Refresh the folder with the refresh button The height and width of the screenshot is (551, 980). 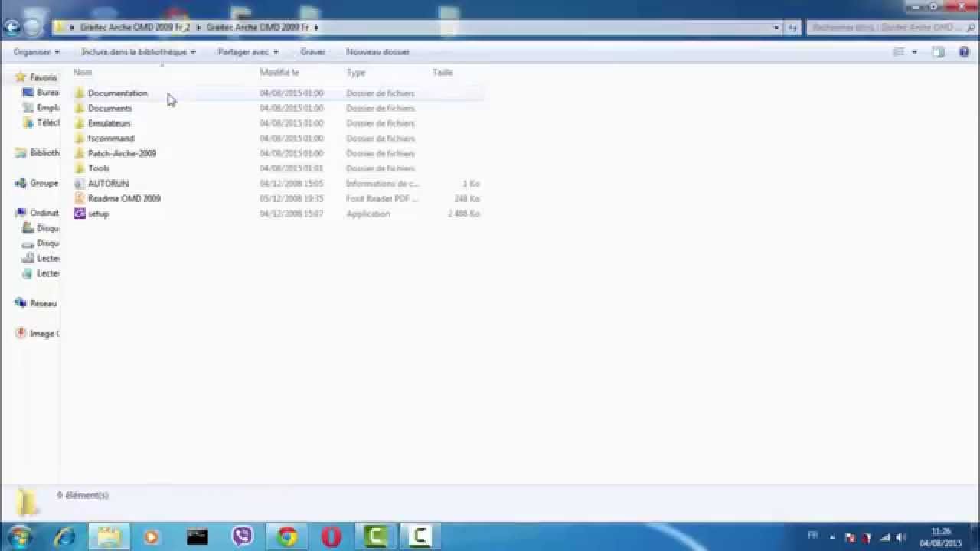pos(792,28)
